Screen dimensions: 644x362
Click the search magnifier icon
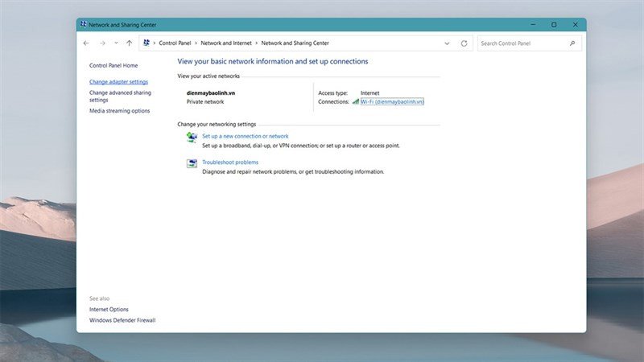click(x=572, y=43)
